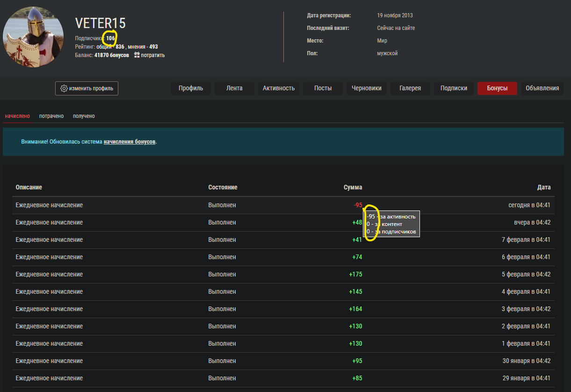Screen dimensions: 571x392
Task: Open the Черновики drafts tab
Action: [x=367, y=88]
